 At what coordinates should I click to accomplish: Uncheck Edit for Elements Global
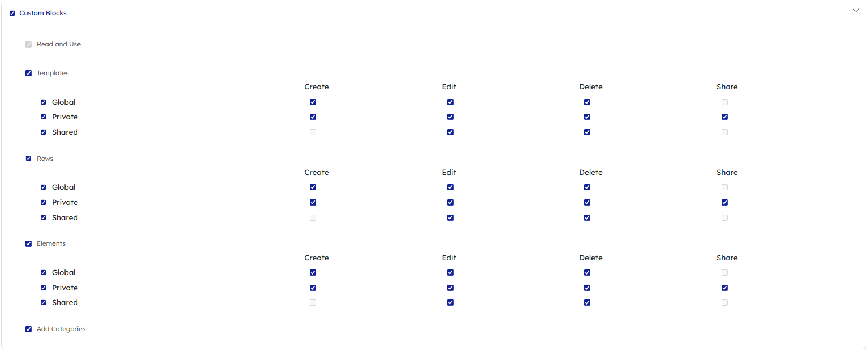(x=450, y=273)
